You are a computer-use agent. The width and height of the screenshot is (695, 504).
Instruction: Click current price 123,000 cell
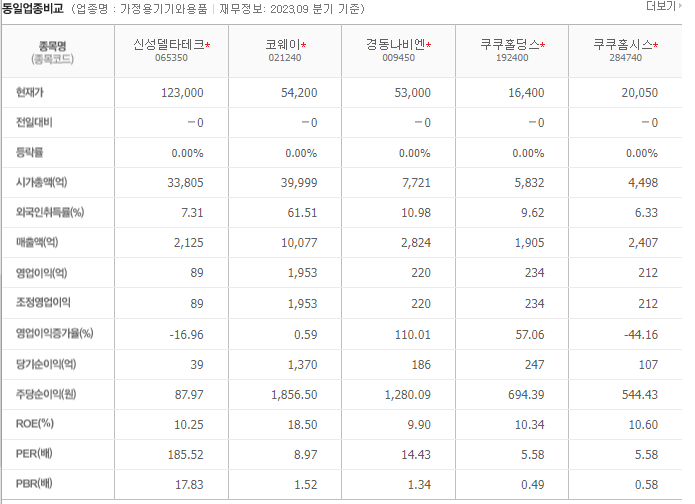click(x=182, y=93)
